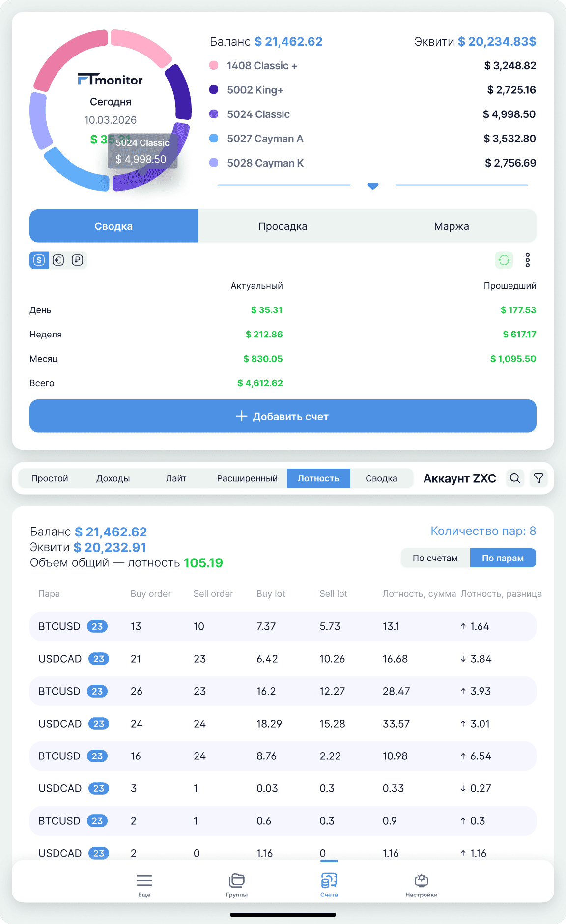Open the three-dot options menu

click(528, 260)
